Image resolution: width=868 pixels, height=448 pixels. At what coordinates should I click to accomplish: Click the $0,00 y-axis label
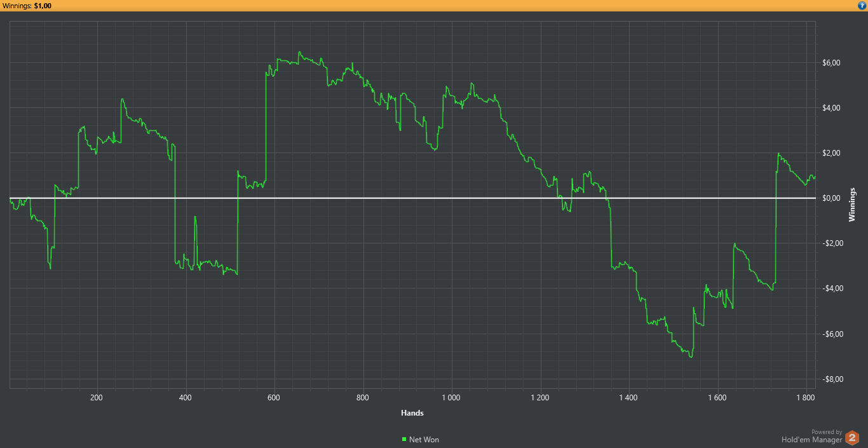pyautogui.click(x=831, y=198)
